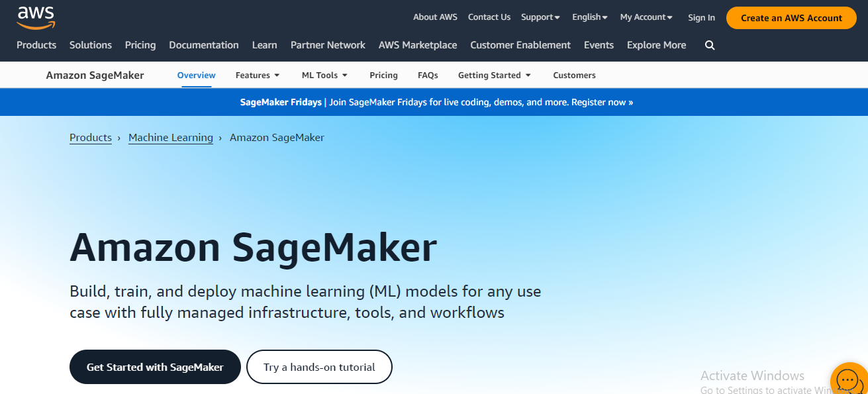Click the Sign In link
This screenshot has height=394, width=868.
click(x=701, y=18)
